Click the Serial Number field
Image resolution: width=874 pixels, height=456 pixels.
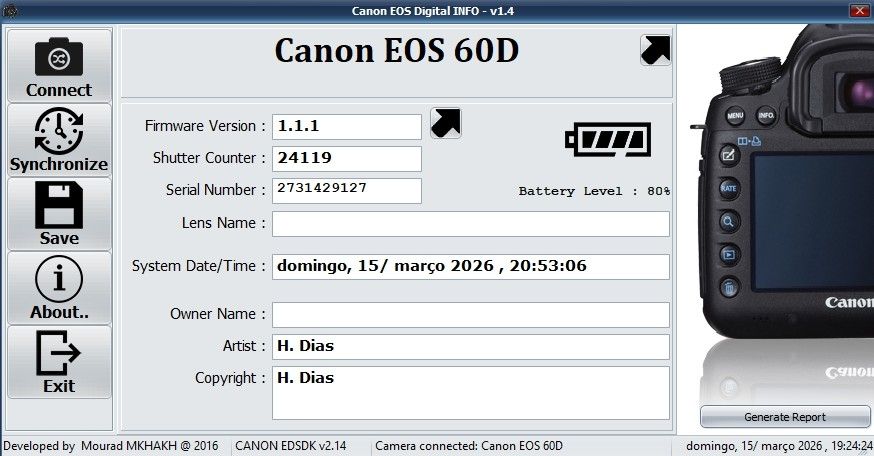(347, 191)
